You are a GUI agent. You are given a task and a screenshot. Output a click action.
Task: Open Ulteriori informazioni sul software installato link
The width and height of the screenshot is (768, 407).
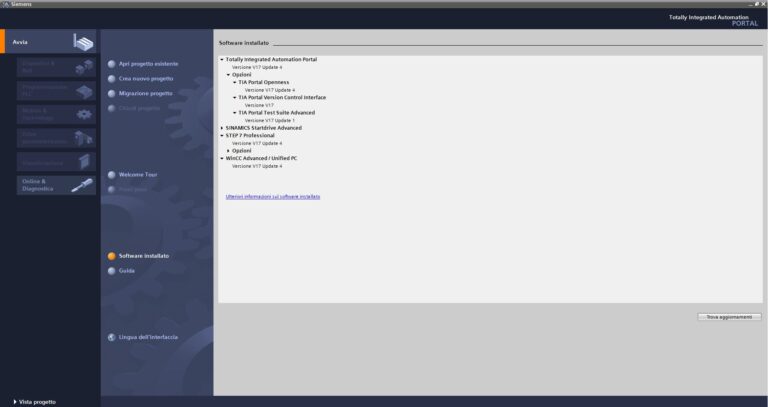(x=273, y=196)
